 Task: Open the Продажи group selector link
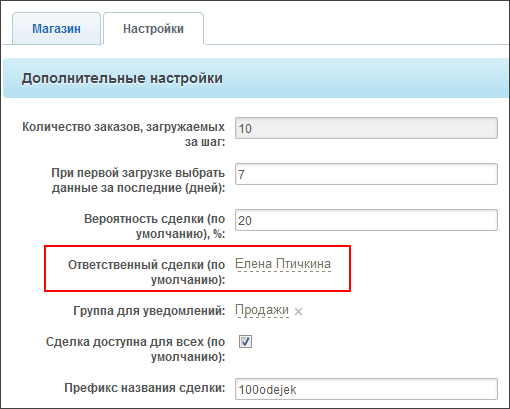click(x=262, y=310)
